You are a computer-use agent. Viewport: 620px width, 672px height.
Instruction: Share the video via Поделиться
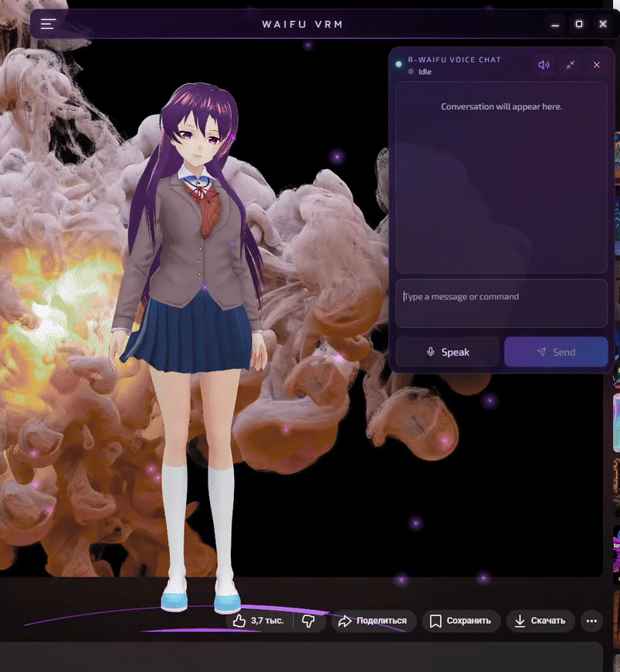[x=374, y=621]
